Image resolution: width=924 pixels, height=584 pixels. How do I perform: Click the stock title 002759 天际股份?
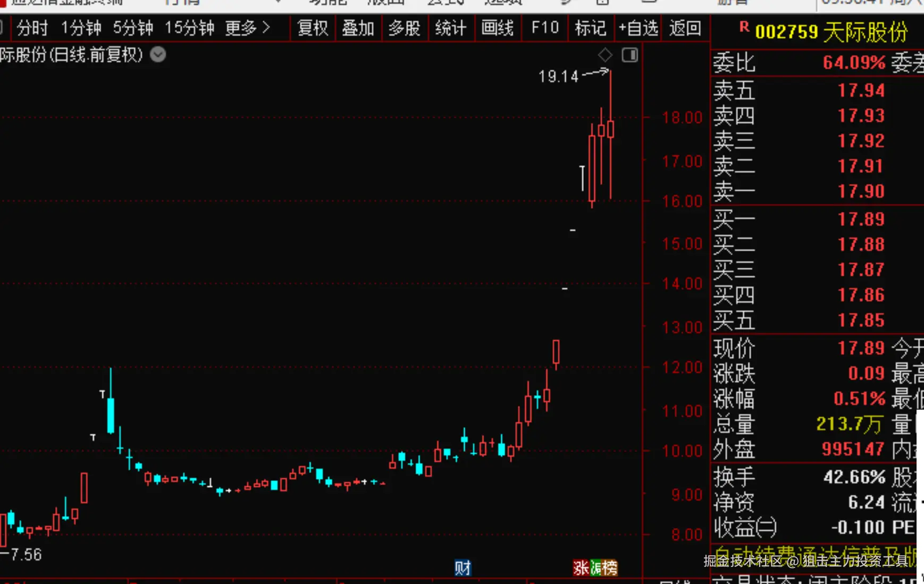[x=831, y=32]
